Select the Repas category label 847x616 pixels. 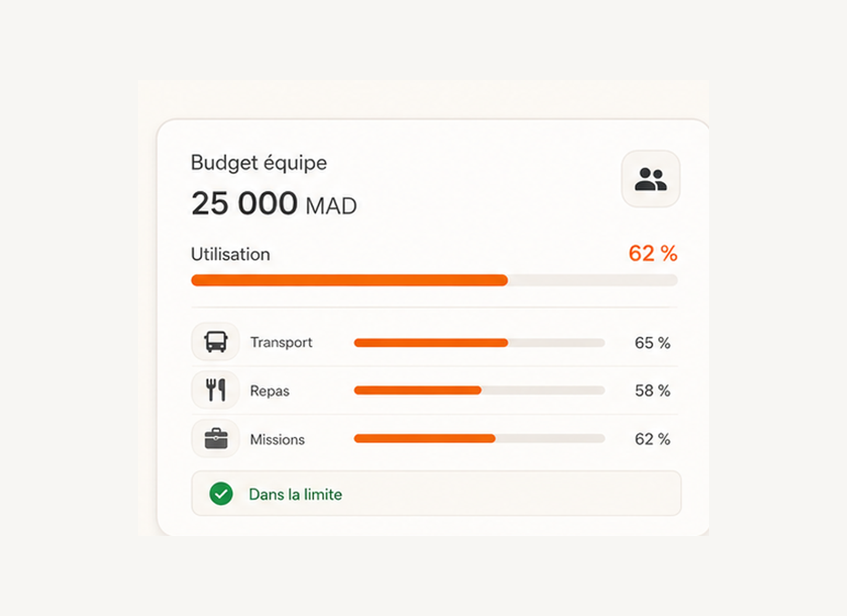269,391
